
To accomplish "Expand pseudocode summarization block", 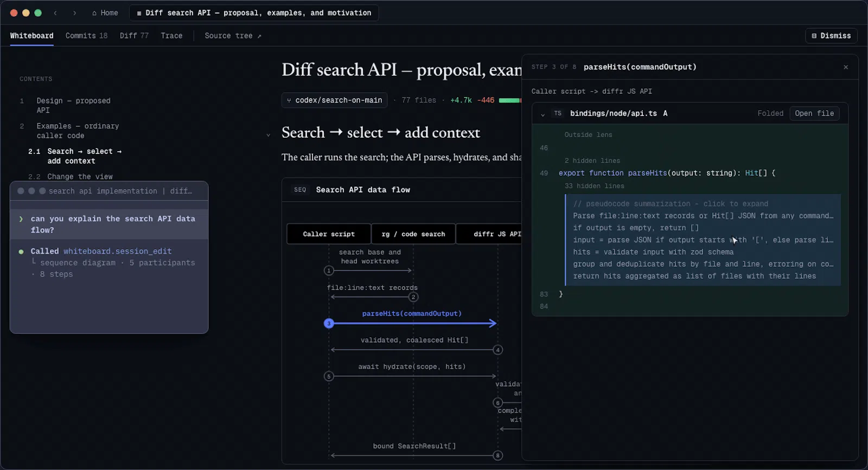I will [x=671, y=204].
